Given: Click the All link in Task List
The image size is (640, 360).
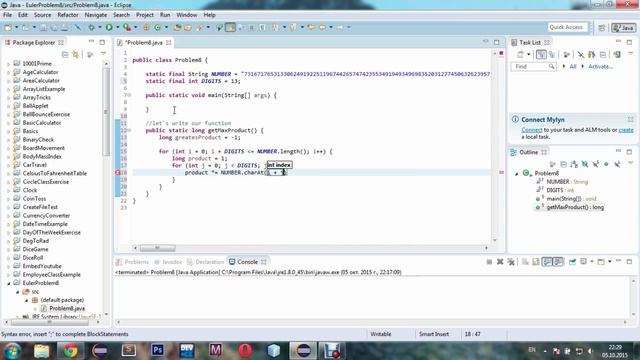Looking at the screenshot, I should (573, 66).
